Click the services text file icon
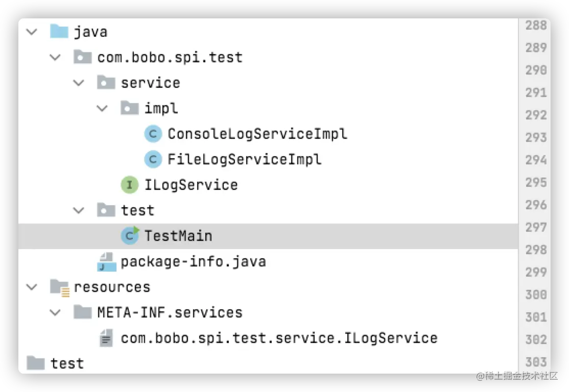The width and height of the screenshot is (569, 392). click(x=106, y=338)
